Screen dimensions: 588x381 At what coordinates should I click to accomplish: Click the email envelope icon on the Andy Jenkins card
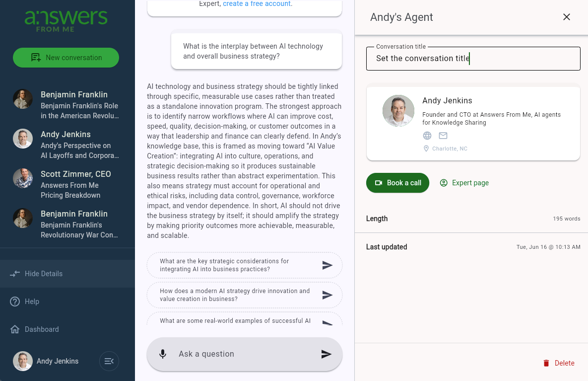443,136
